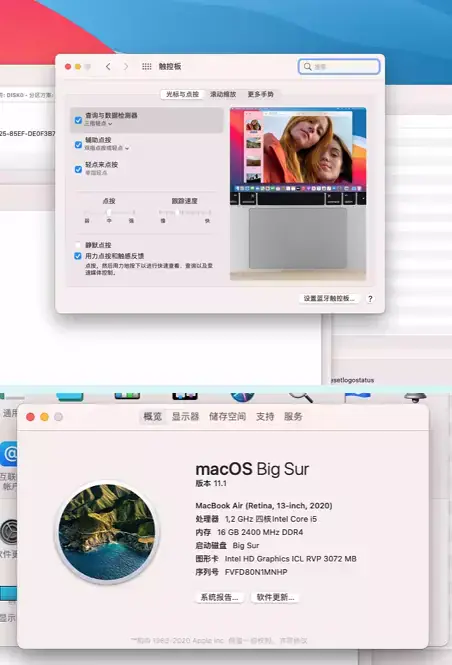This screenshot has height=665, width=452.
Task: Toggle the 用力点按和触感反馈 checkbox
Action: click(x=78, y=256)
